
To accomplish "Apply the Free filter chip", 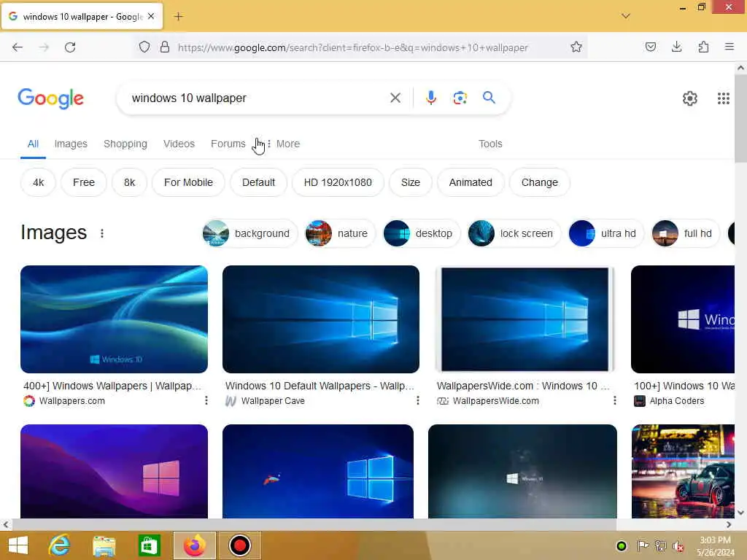I will tap(84, 182).
